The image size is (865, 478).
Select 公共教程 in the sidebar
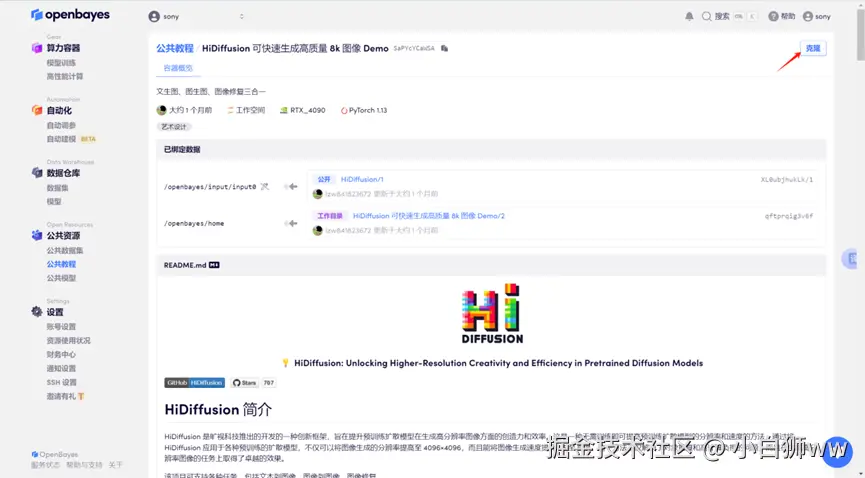[x=61, y=264]
